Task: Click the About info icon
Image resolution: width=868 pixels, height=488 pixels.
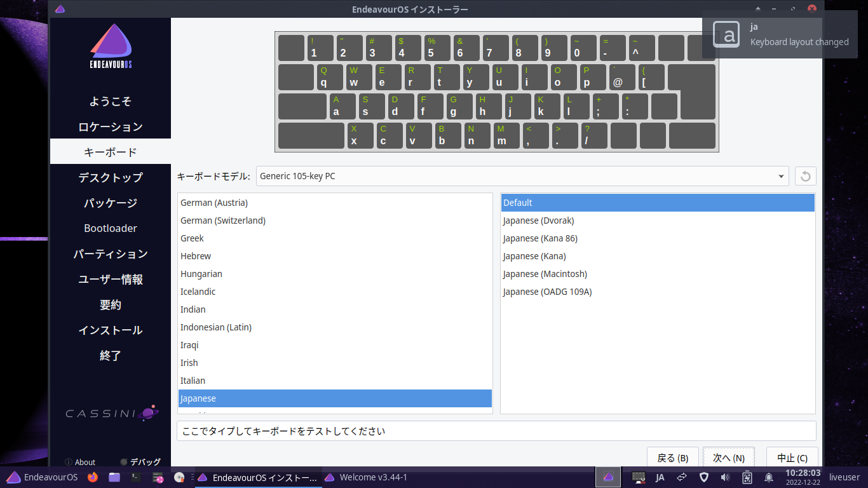Action: click(69, 463)
